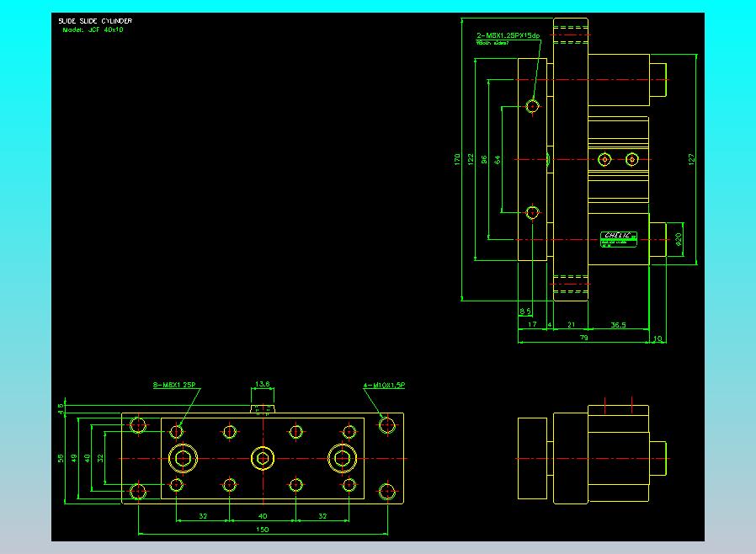
Task: Select the Model: JCF 40x10 label
Action: coord(93,29)
